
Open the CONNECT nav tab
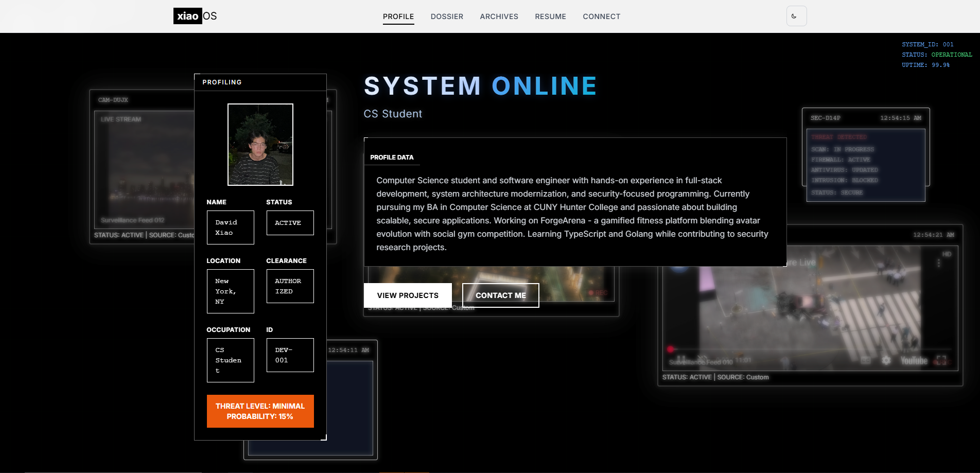(601, 16)
